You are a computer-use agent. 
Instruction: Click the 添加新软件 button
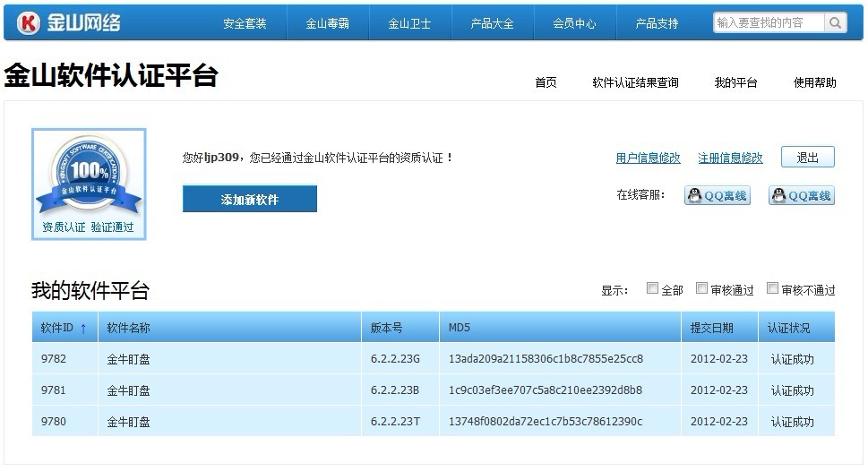coord(250,199)
